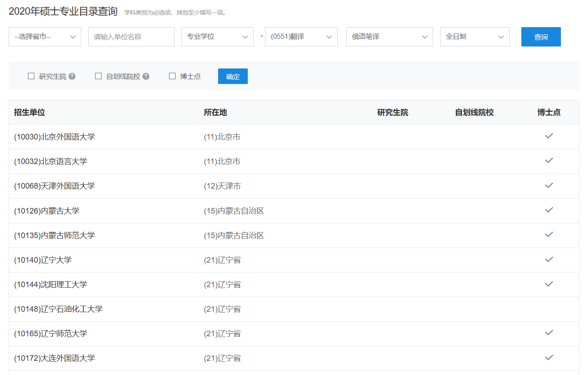Click 博士点 checkmark in 大连外国语大学 row
The width and height of the screenshot is (588, 375).
click(x=549, y=358)
